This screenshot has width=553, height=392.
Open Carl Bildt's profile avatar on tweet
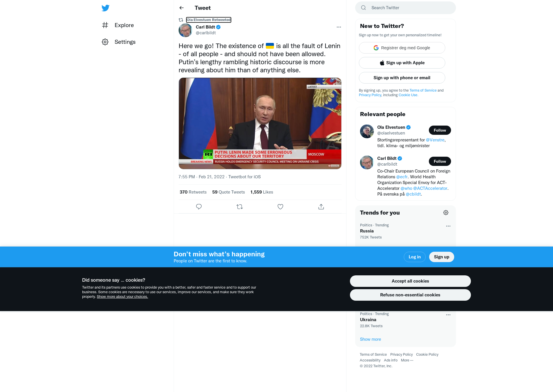click(185, 30)
